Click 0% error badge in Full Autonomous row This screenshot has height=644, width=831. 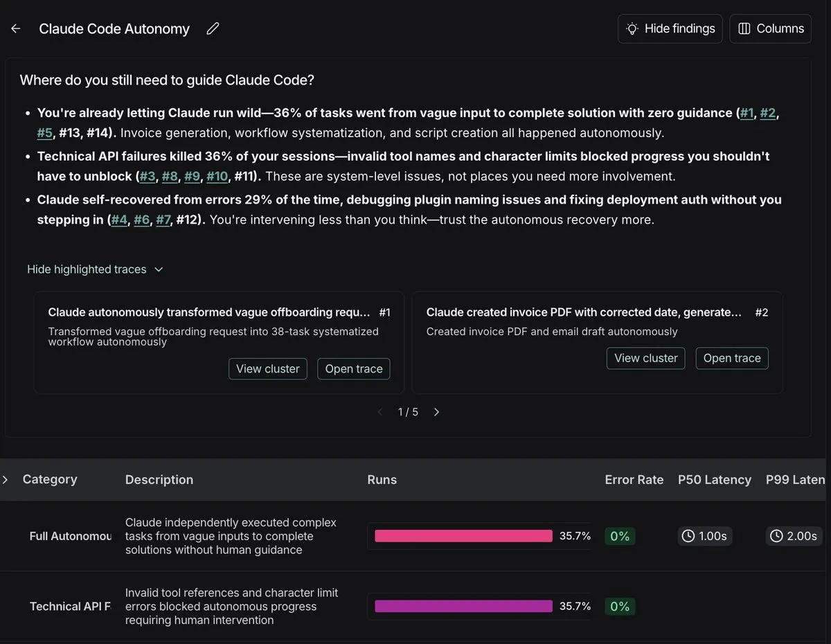620,536
